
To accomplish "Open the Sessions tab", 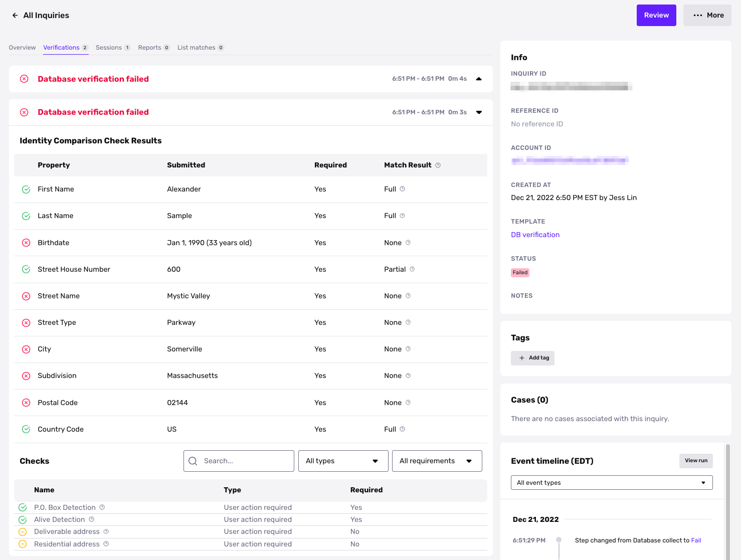I will [113, 48].
